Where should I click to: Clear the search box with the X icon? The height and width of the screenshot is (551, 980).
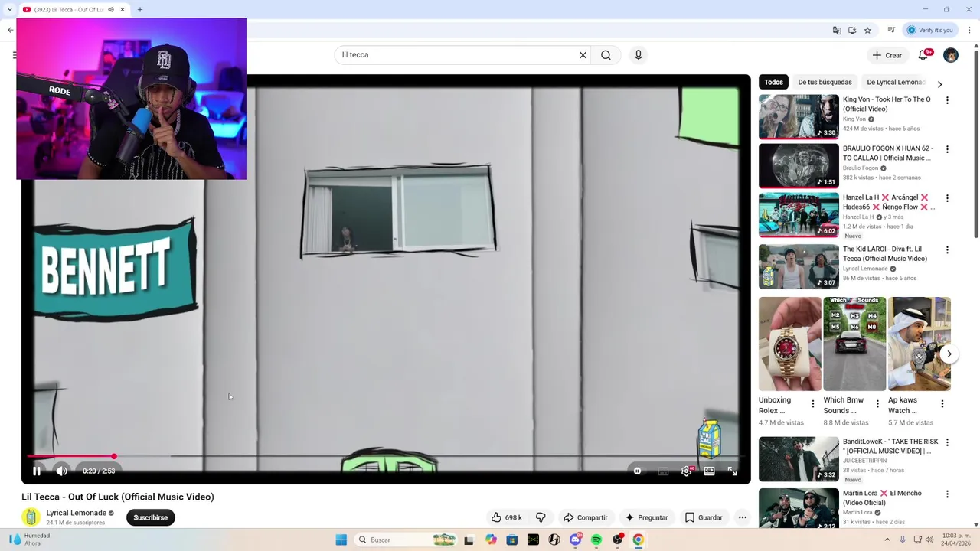[583, 55]
